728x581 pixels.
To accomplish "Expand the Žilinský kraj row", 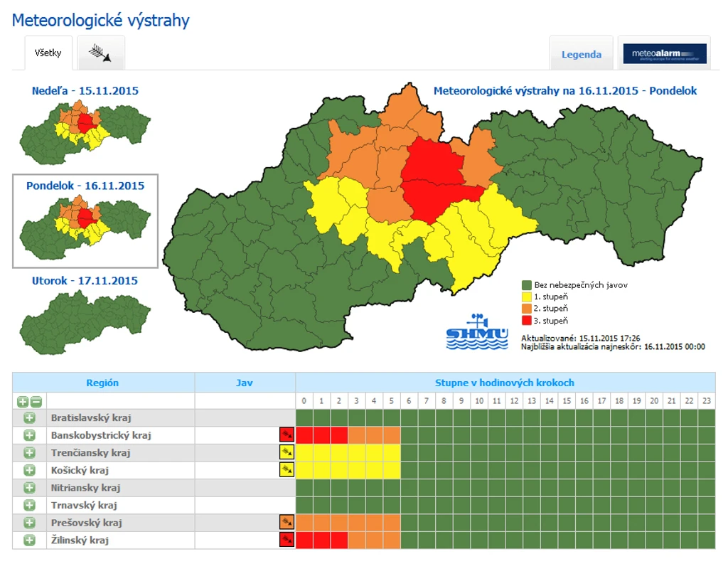I will coord(29,540).
